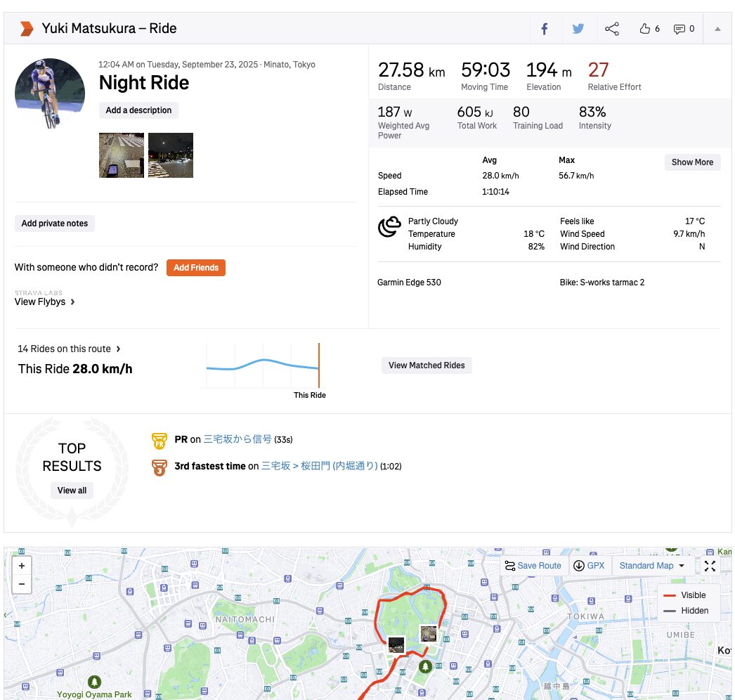The image size is (735, 700).
Task: View all top results
Action: tap(72, 491)
